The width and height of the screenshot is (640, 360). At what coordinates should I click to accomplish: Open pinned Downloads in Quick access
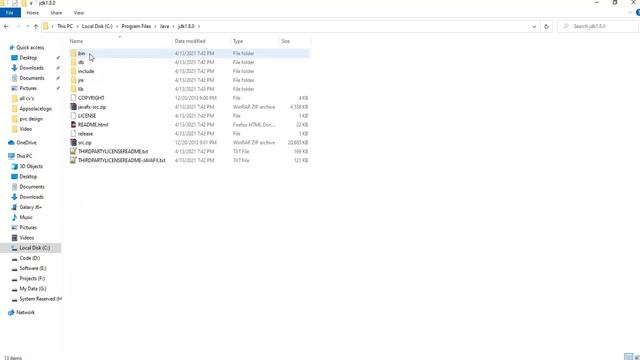[x=31, y=68]
